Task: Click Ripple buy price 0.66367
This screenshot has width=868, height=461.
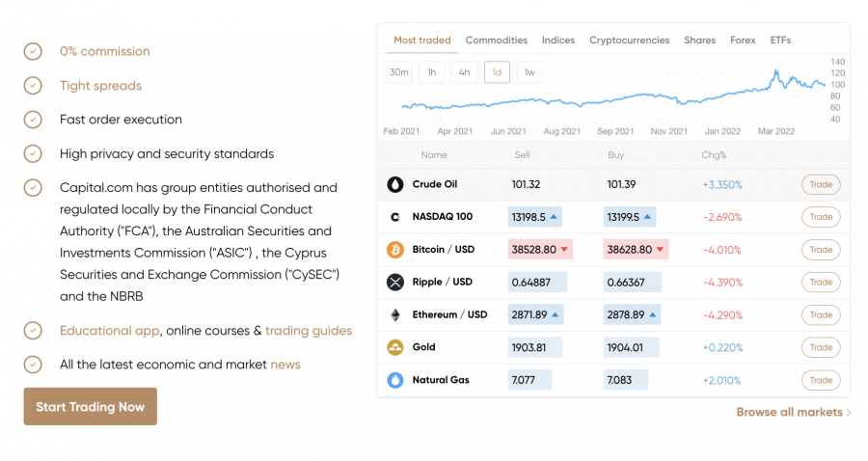Action: tap(632, 283)
